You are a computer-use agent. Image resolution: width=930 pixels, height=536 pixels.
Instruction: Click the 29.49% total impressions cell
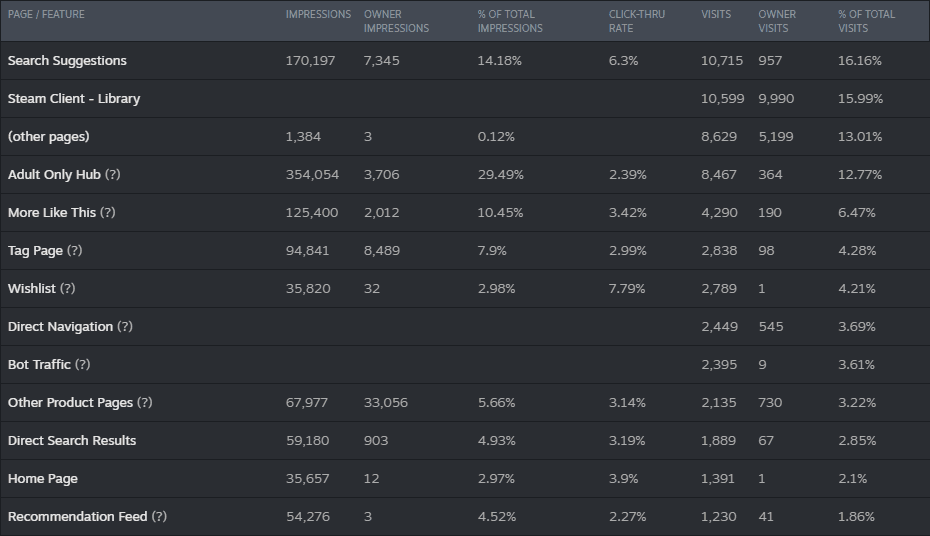[501, 174]
